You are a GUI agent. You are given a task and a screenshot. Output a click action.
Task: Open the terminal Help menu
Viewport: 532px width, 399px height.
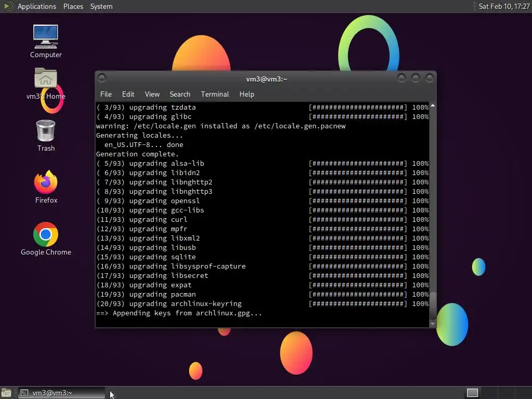[x=247, y=95]
